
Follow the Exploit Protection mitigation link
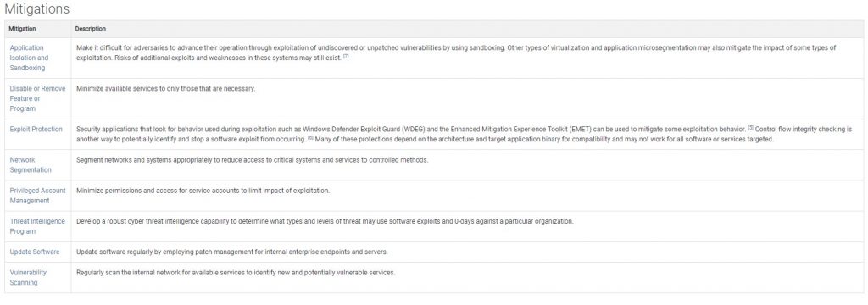[x=36, y=129]
